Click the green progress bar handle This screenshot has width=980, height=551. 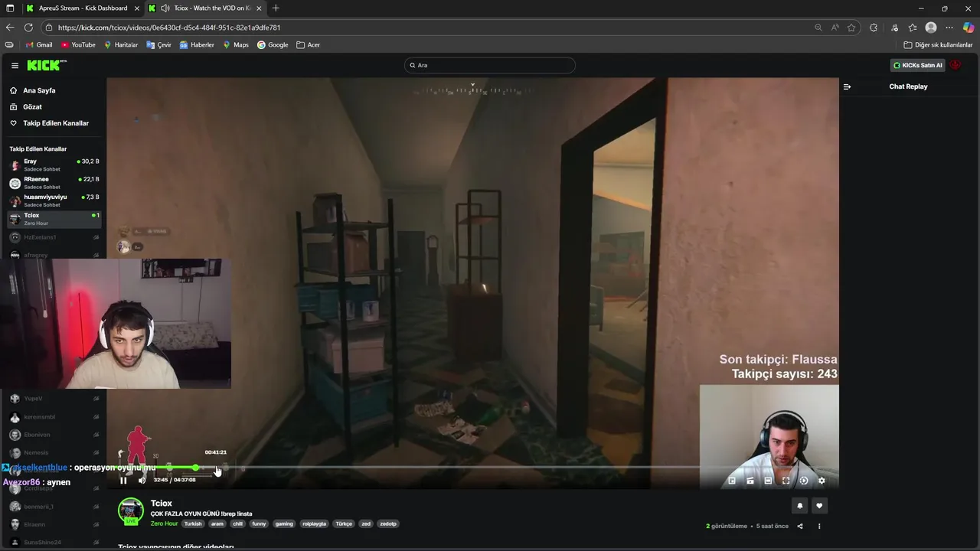[x=196, y=468]
